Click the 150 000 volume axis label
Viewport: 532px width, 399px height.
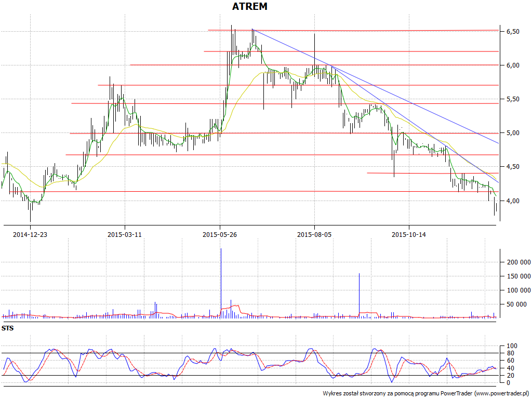pyautogui.click(x=519, y=276)
